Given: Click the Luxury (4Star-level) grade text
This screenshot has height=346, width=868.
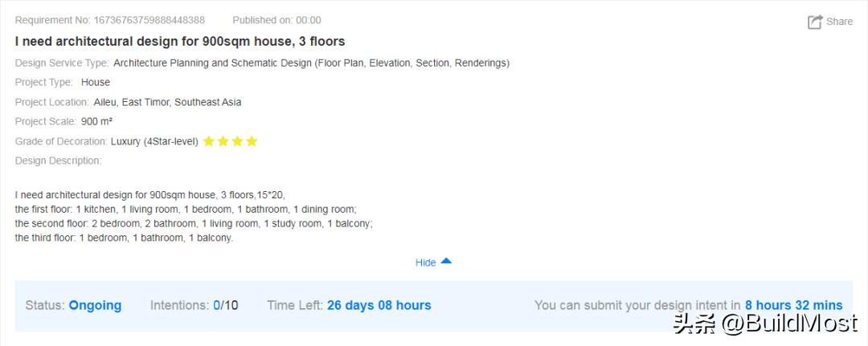Looking at the screenshot, I should pos(154,141).
